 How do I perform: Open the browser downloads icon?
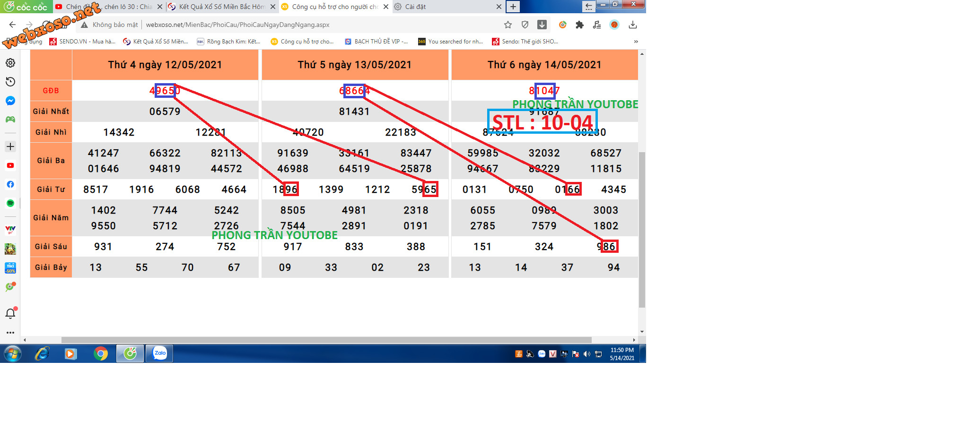coord(633,25)
